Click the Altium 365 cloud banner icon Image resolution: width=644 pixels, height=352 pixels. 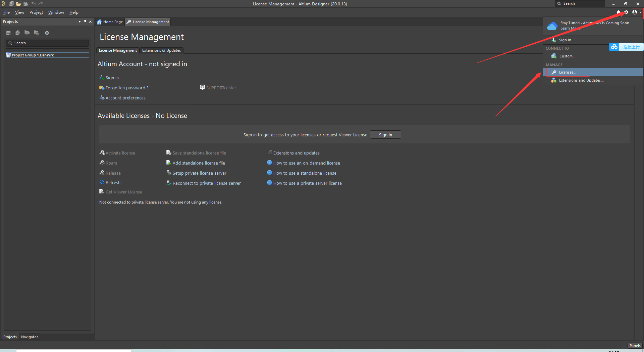(x=552, y=26)
